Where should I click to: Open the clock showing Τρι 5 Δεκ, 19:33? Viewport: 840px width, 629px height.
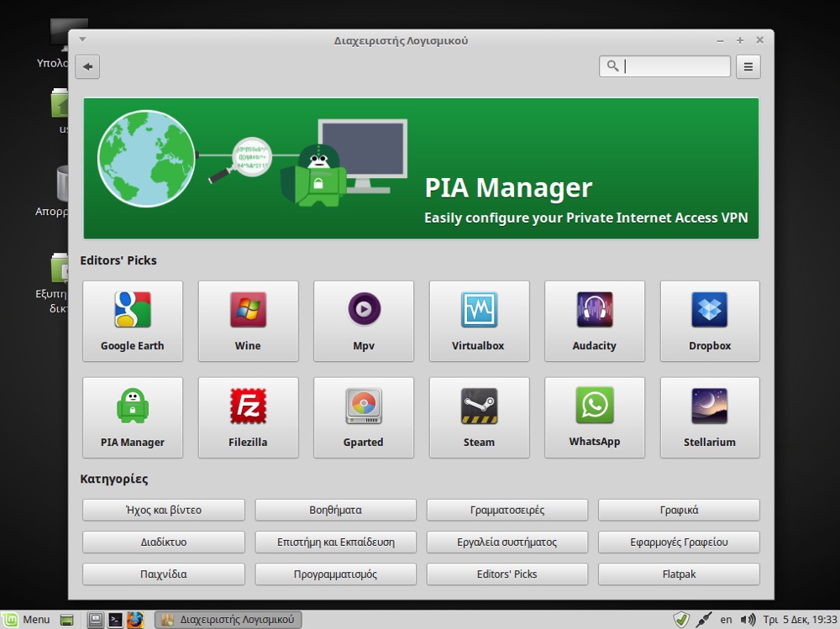800,620
